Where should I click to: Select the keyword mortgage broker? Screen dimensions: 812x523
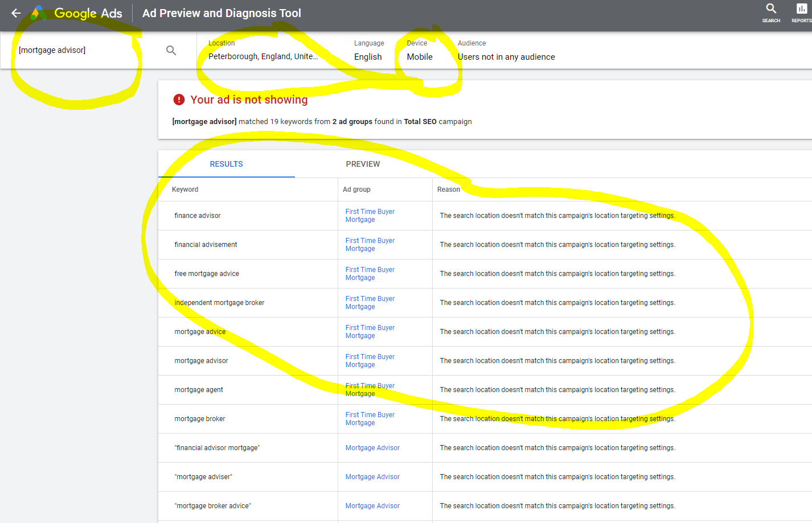coord(200,419)
